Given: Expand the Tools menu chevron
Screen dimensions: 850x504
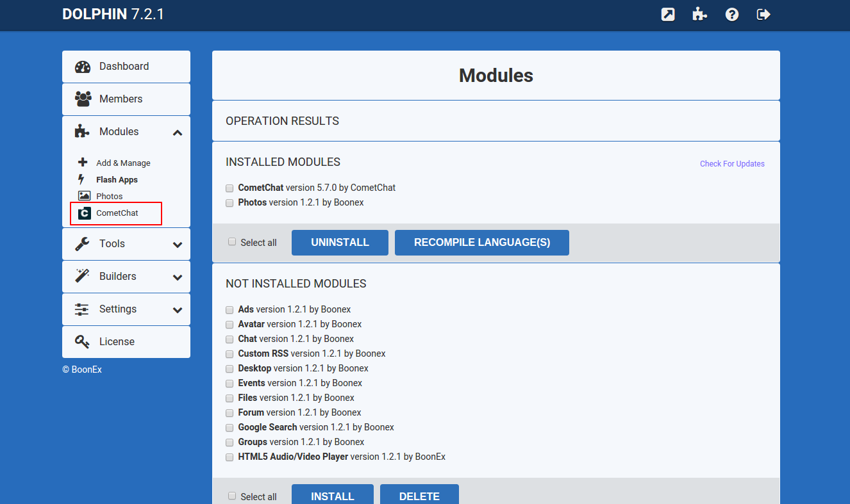Looking at the screenshot, I should [178, 245].
